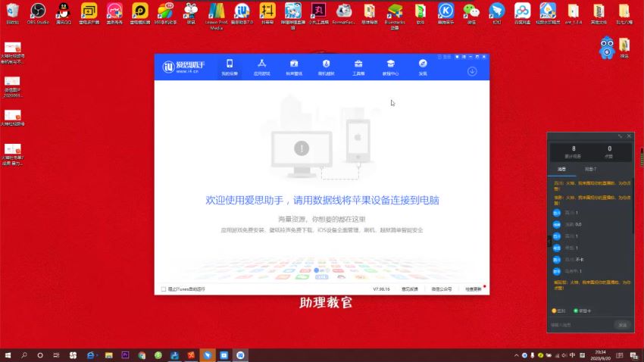This screenshot has width=644, height=362.
Task: Switch to messages tab in live panel
Action: tap(561, 170)
